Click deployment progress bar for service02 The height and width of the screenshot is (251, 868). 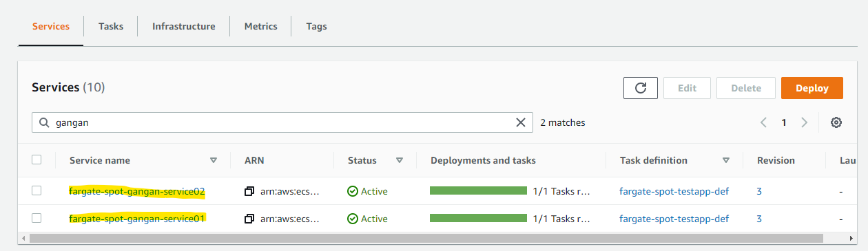(478, 190)
